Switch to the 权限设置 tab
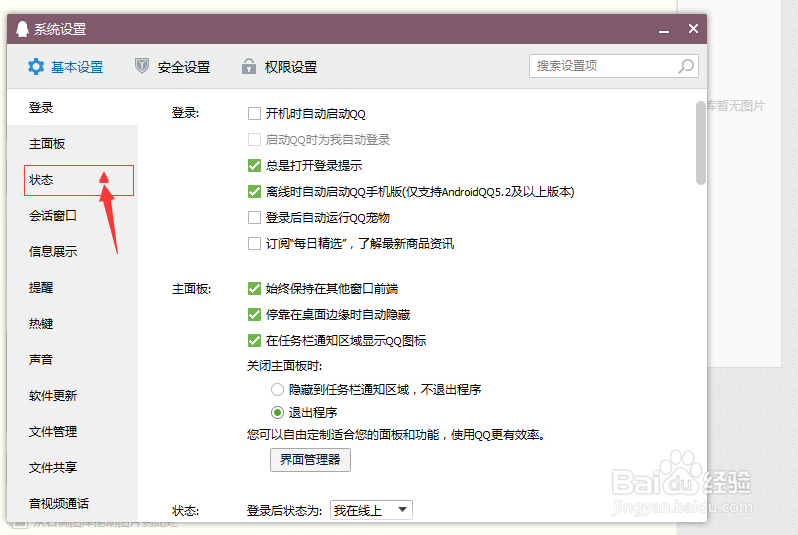Viewport: 798px width, 535px height. pyautogui.click(x=279, y=67)
